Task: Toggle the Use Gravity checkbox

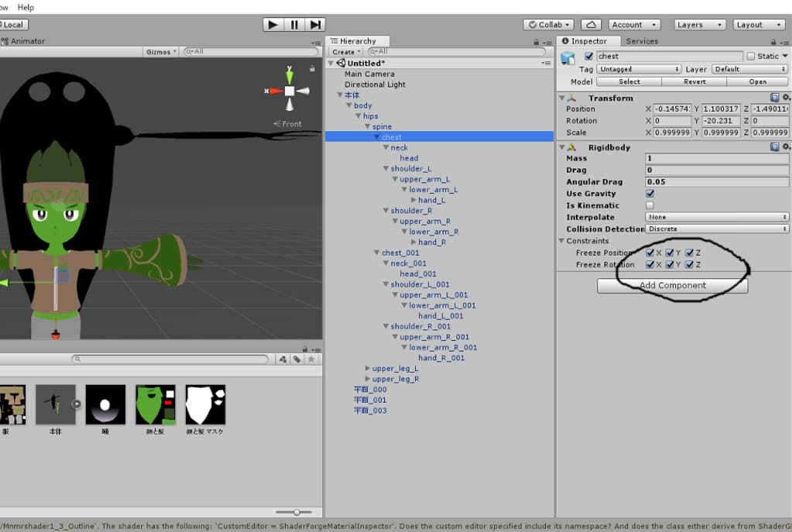Action: 650,194
